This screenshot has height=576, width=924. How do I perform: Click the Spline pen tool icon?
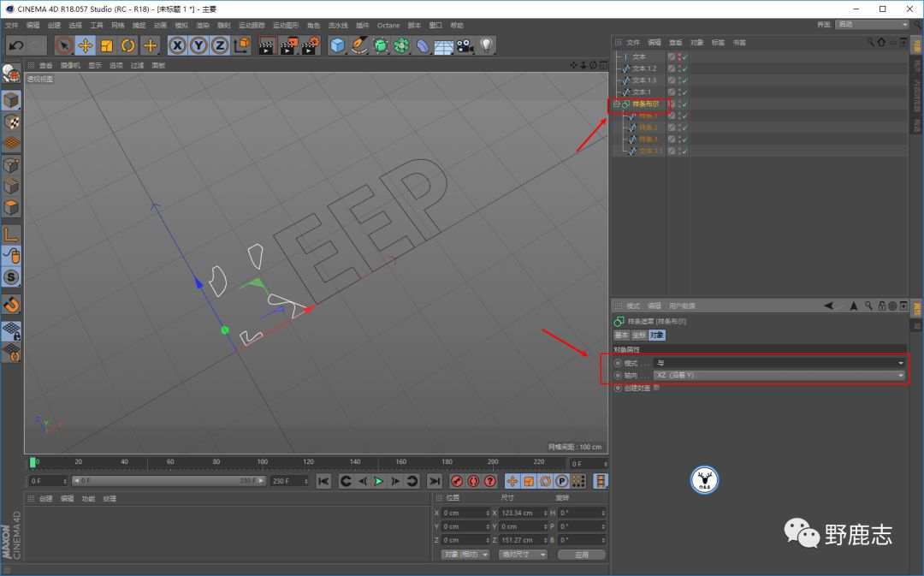[x=359, y=45]
